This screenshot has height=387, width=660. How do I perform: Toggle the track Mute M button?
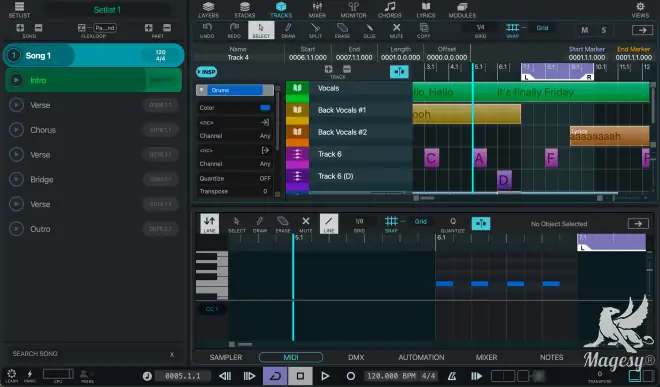tap(585, 30)
